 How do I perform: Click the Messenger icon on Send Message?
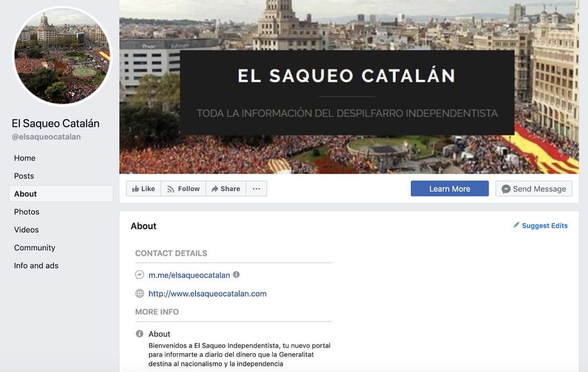click(506, 189)
